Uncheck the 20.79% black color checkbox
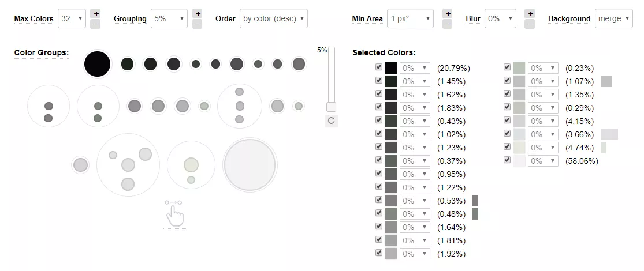The height and width of the screenshot is (271, 644). point(379,67)
